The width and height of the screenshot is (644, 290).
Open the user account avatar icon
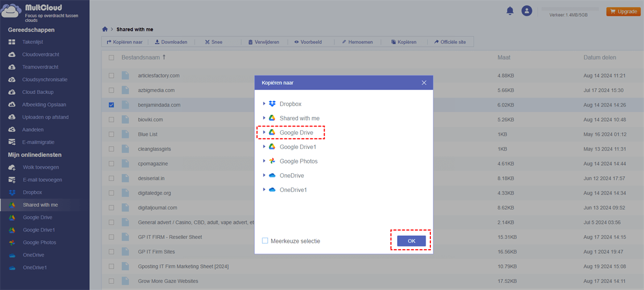[x=526, y=11]
